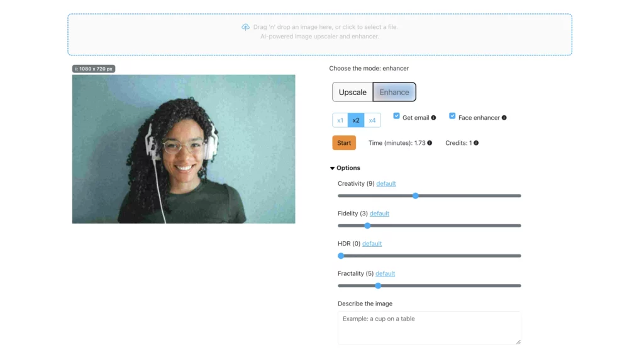
Task: Click the uploaded portrait image preview
Action: coord(184,149)
